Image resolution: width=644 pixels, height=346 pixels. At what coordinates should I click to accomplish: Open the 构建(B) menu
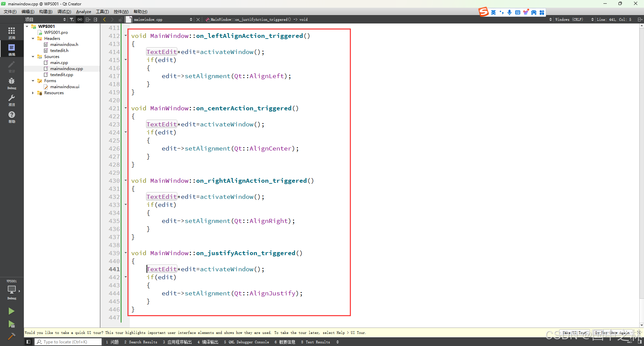46,12
